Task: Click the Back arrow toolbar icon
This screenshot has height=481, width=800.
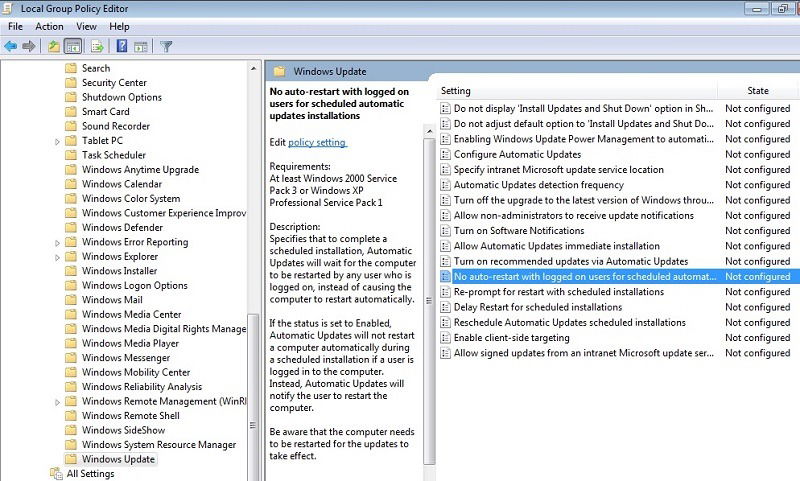Action: coord(10,46)
